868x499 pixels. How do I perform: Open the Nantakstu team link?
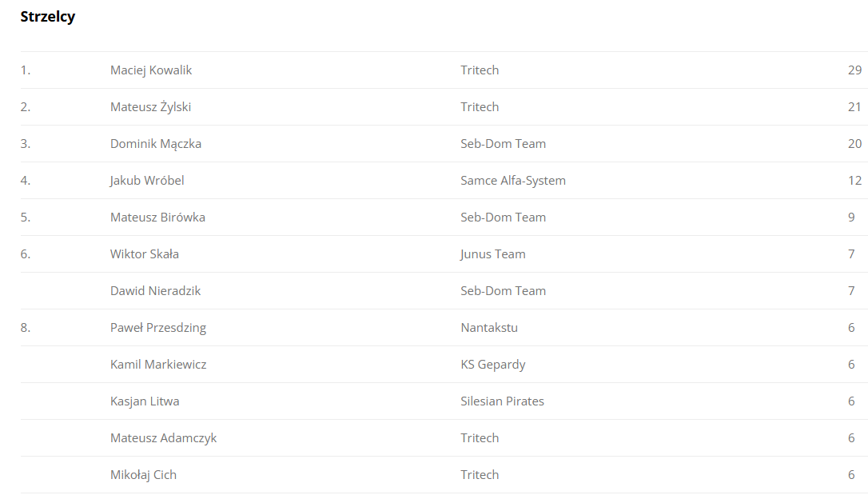tap(489, 328)
